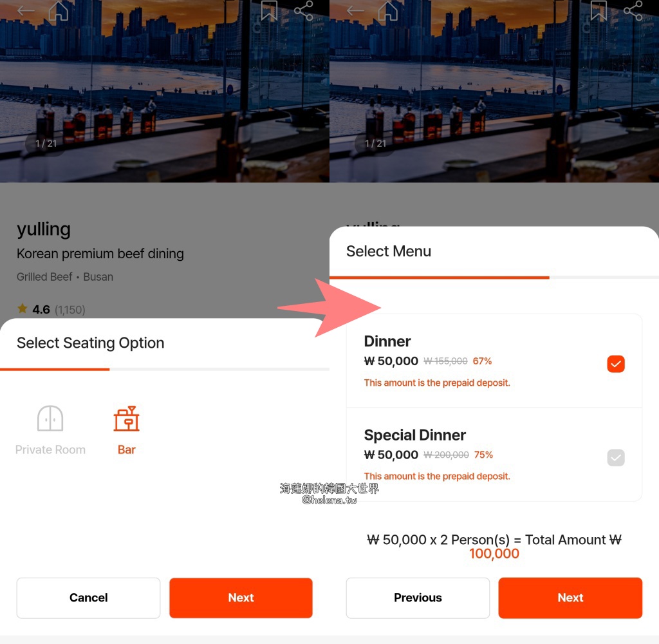Choose the Bar seating option
Screen dimensions: 659x644
127,430
